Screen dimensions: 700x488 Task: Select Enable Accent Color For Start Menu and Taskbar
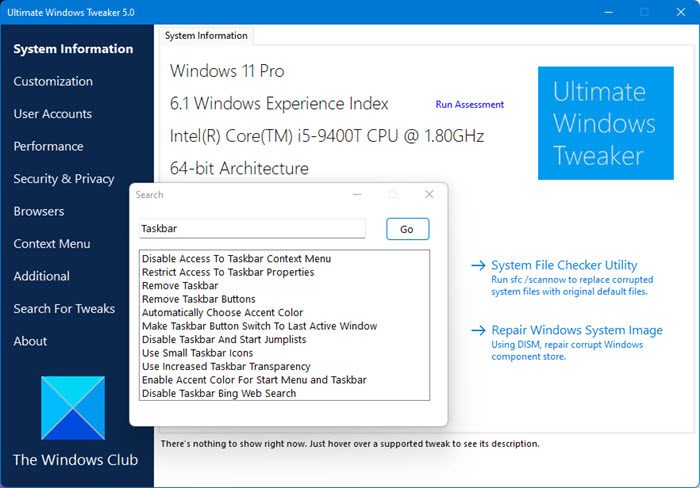point(254,380)
